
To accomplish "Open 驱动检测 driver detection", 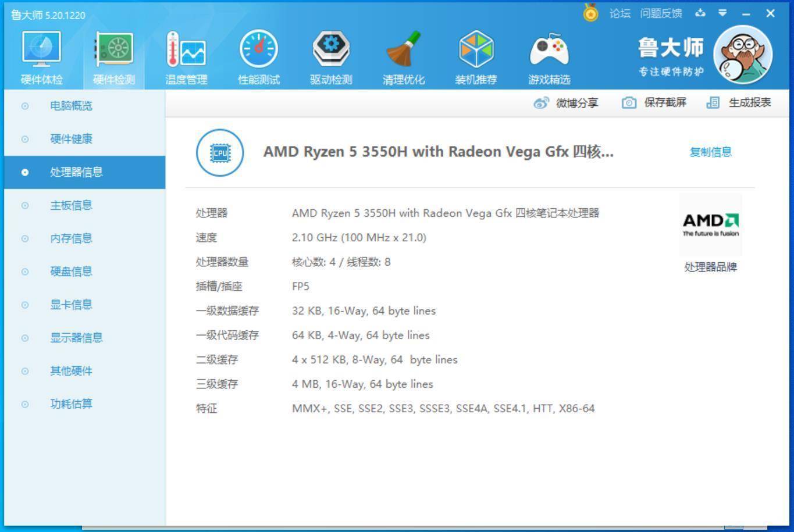I will coord(331,58).
